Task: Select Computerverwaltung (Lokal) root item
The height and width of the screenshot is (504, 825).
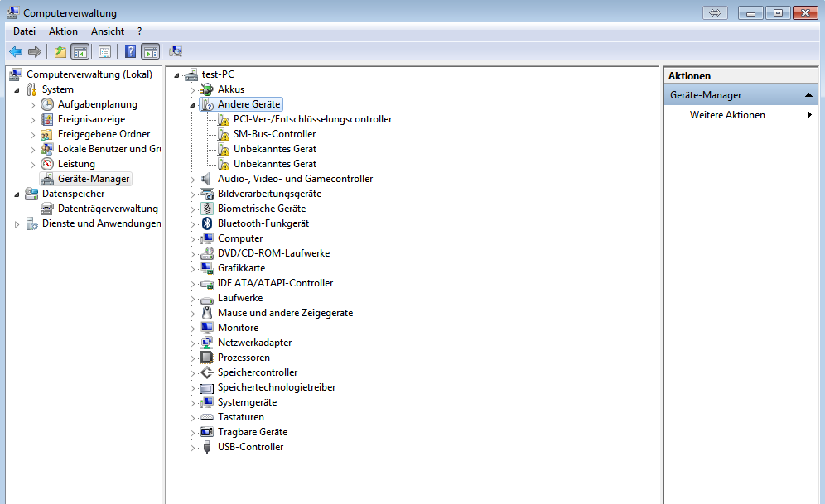Action: [x=89, y=74]
